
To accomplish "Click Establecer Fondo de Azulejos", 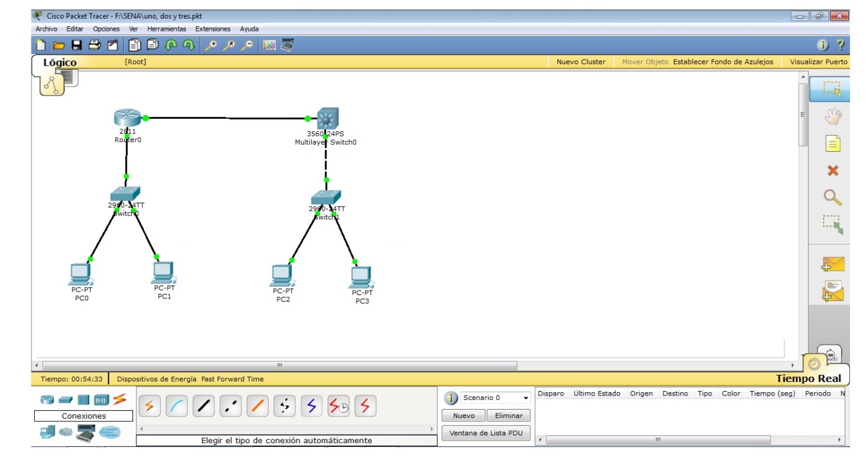I will pyautogui.click(x=723, y=62).
